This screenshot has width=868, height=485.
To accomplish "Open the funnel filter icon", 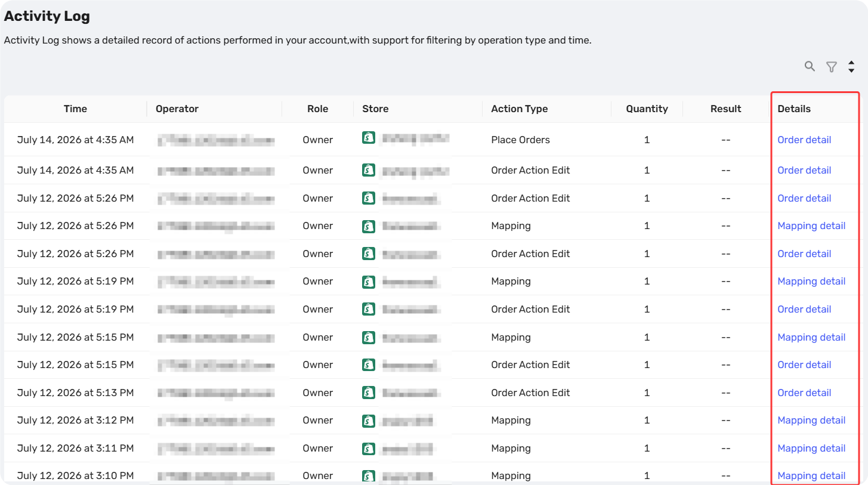I will (832, 67).
